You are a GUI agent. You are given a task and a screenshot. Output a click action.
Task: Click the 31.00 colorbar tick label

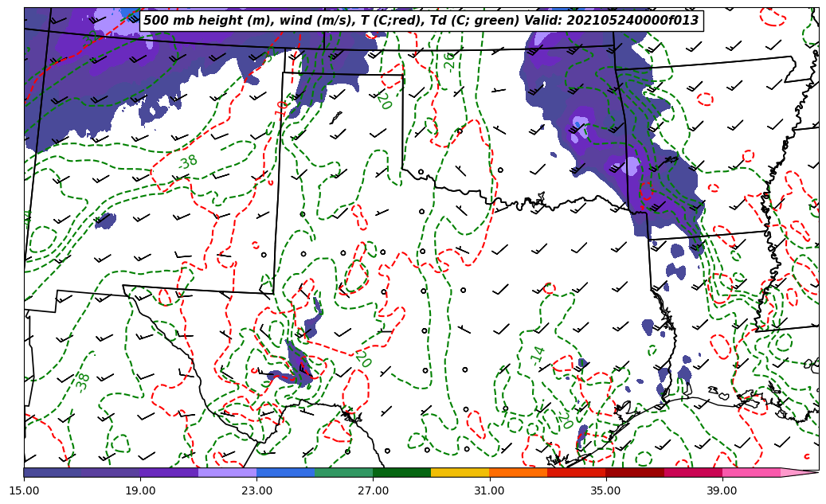489,490
